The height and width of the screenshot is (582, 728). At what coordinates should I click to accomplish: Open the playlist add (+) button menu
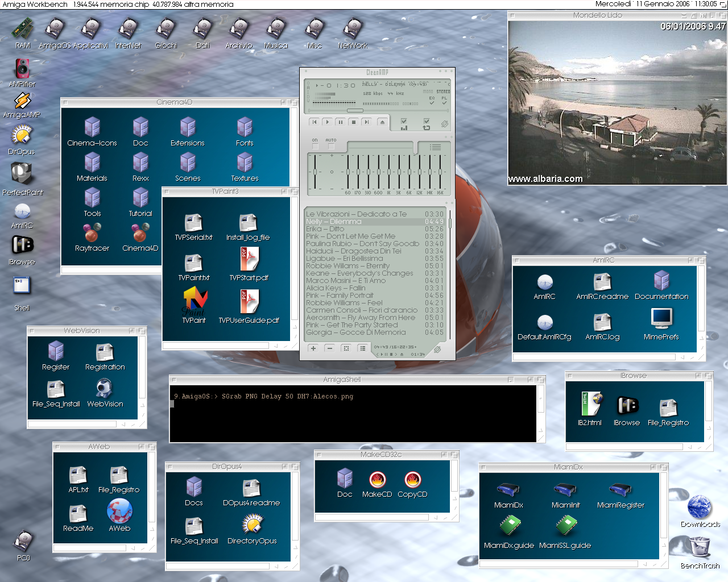[x=313, y=348]
